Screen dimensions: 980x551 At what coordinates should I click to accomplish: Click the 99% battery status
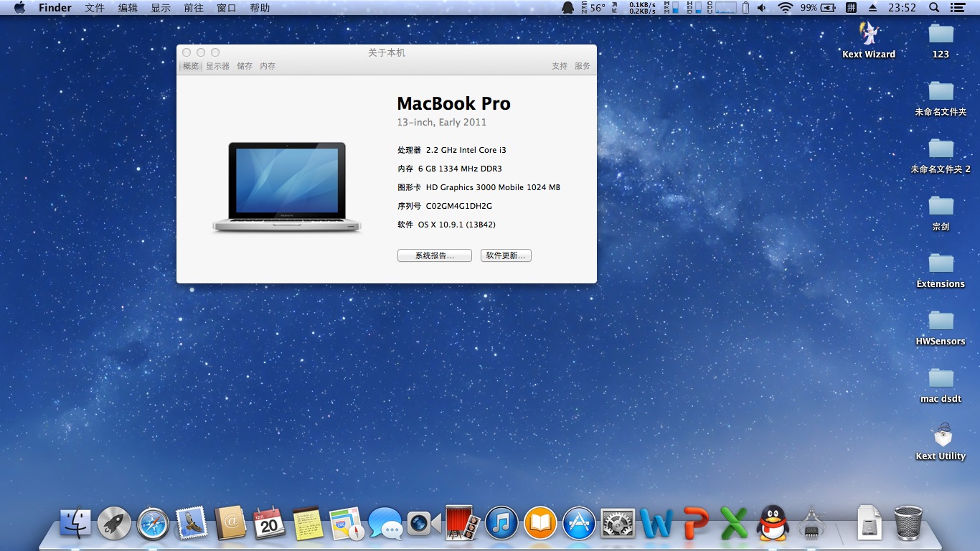818,8
